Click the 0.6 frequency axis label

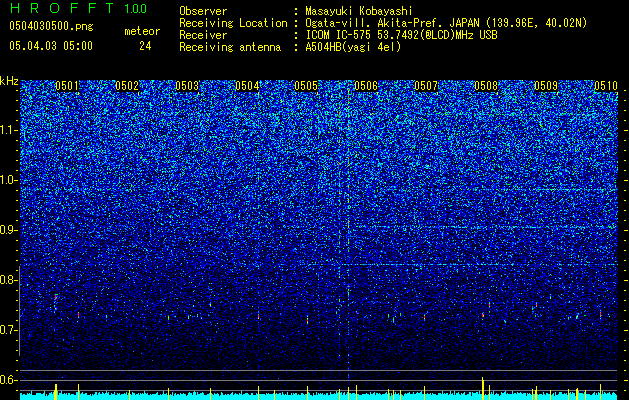click(x=9, y=380)
